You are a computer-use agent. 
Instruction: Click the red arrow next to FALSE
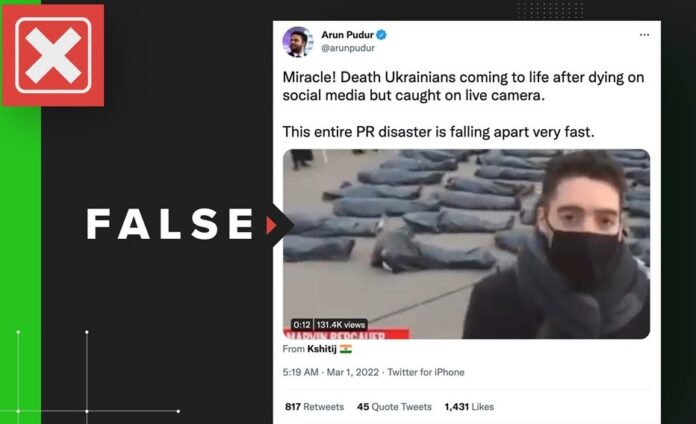pyautogui.click(x=271, y=225)
